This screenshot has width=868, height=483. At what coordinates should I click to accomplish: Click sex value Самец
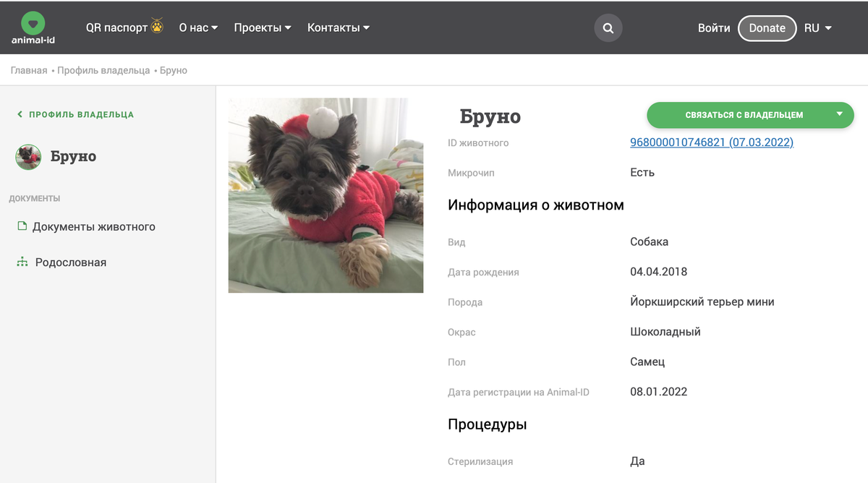click(x=647, y=362)
